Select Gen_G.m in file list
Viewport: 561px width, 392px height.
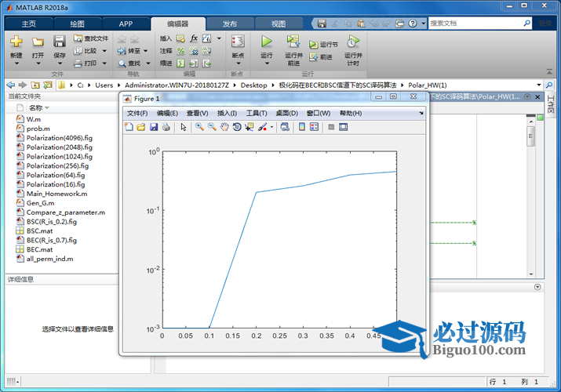point(40,203)
